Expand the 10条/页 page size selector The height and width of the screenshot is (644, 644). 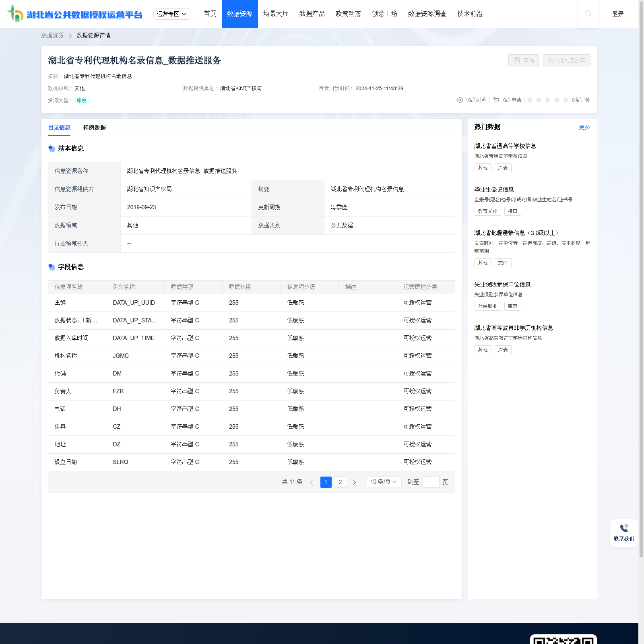coord(384,482)
